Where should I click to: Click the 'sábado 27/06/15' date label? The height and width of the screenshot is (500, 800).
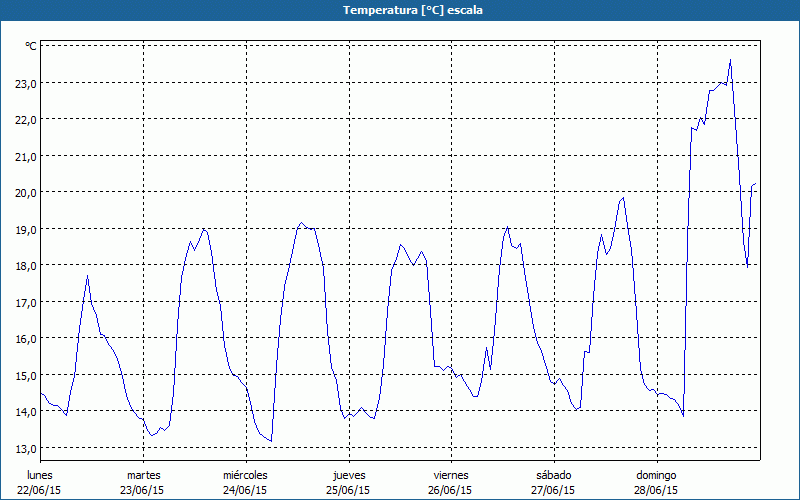click(x=553, y=483)
